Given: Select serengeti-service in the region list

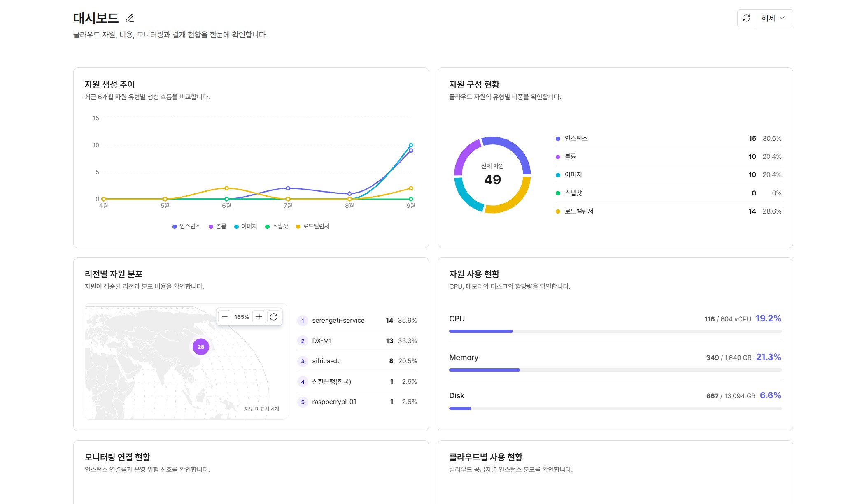Looking at the screenshot, I should (x=357, y=321).
